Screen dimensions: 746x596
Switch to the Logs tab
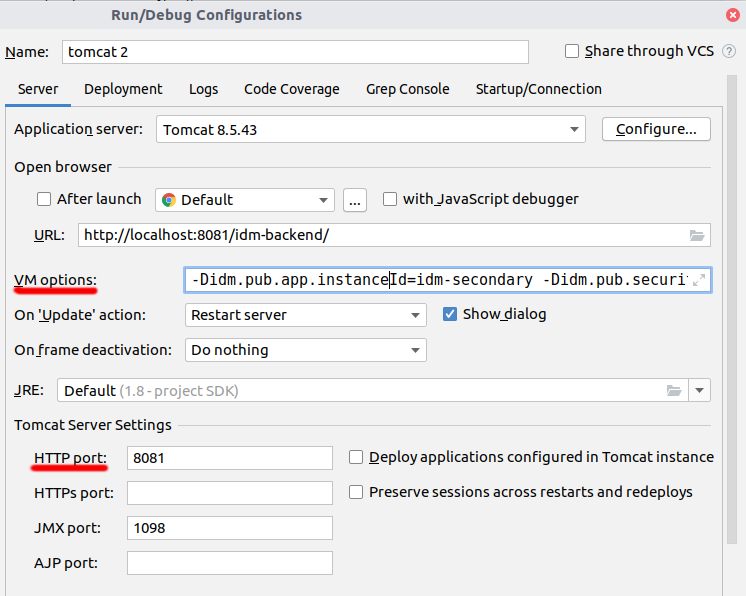pyautogui.click(x=204, y=89)
